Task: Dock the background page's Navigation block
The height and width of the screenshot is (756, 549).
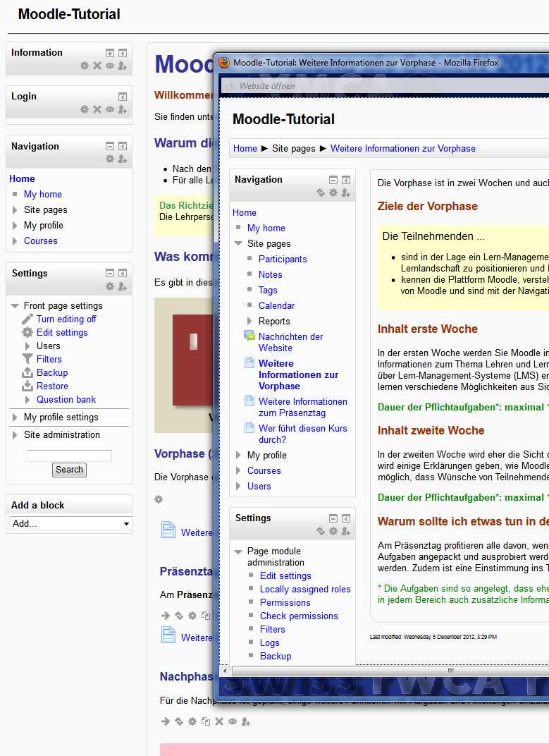Action: 123,146
